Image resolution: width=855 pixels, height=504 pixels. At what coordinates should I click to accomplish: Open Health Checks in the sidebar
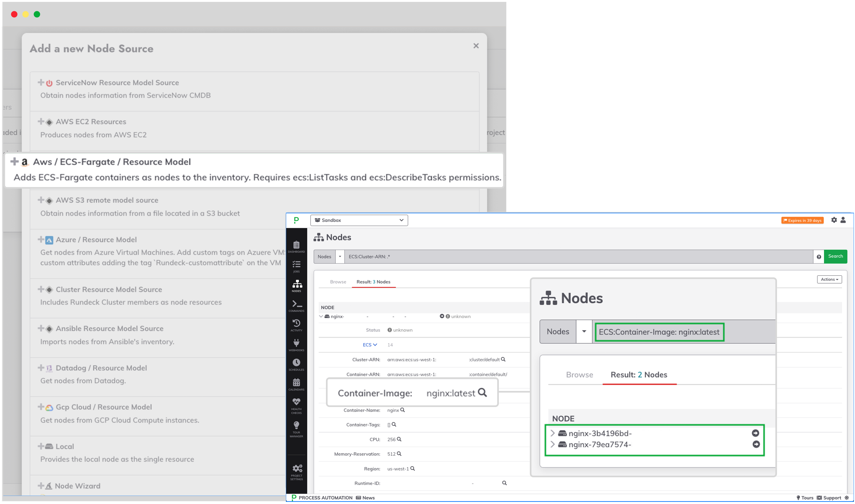[x=296, y=406]
